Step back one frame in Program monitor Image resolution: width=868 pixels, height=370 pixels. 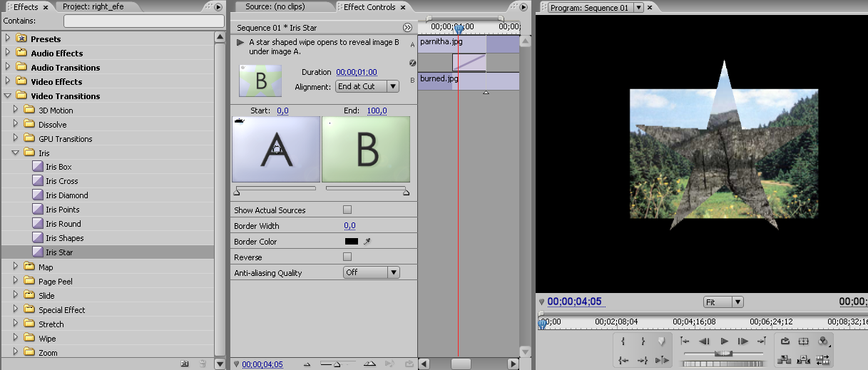(x=705, y=341)
